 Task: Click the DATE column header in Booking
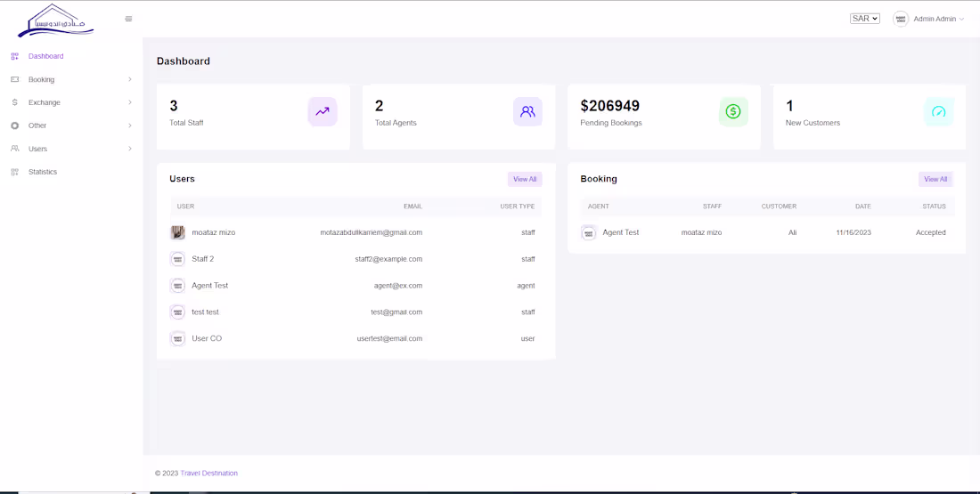pos(863,207)
